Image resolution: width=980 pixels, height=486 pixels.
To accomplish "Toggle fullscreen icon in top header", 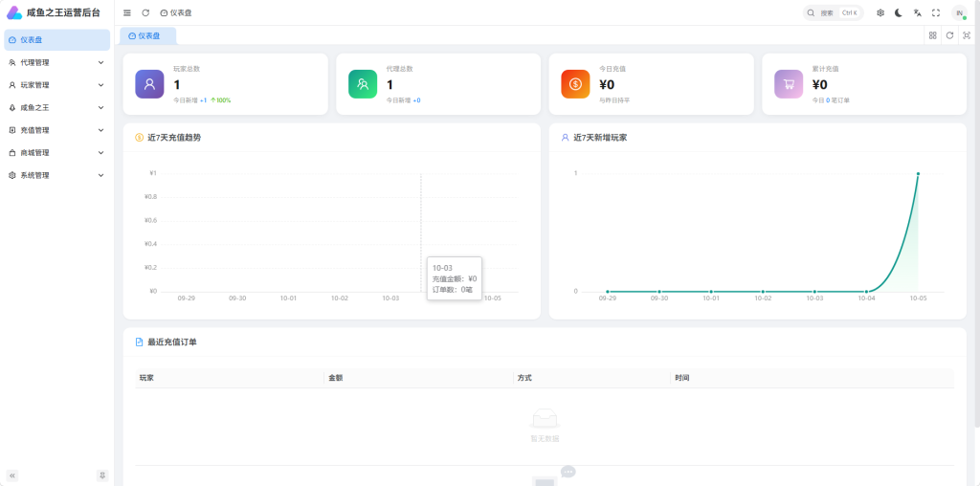I will click(x=936, y=12).
